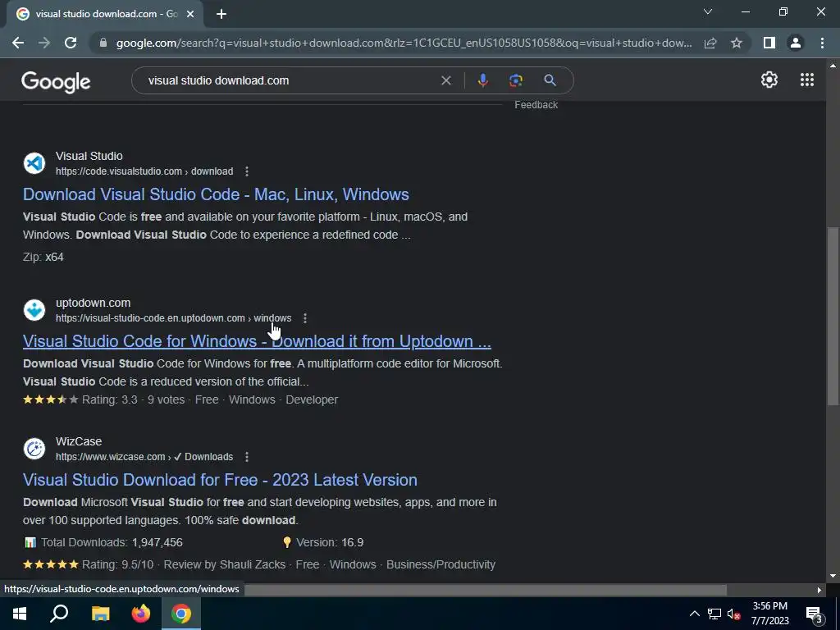The height and width of the screenshot is (630, 840).
Task: Clear the Google search box
Action: 445,80
